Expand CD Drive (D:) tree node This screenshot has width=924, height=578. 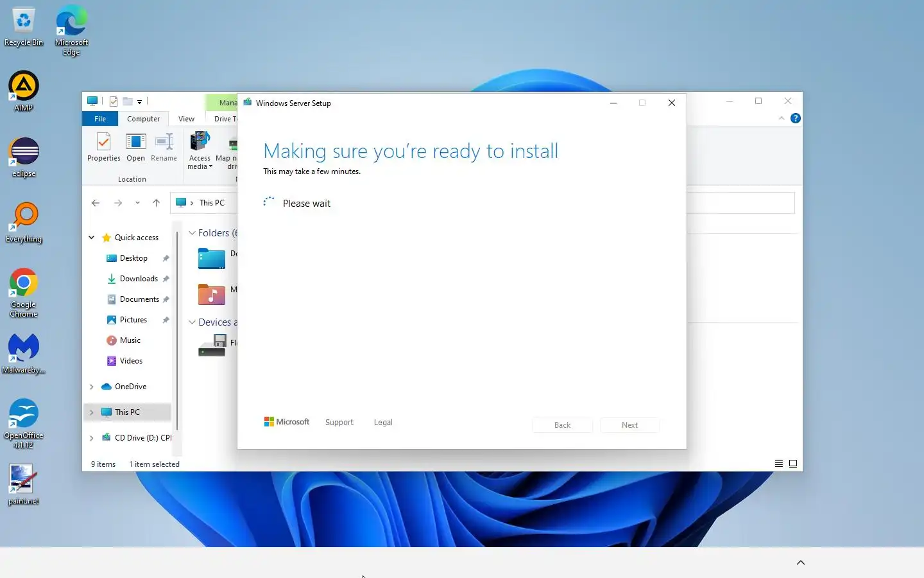pyautogui.click(x=91, y=438)
